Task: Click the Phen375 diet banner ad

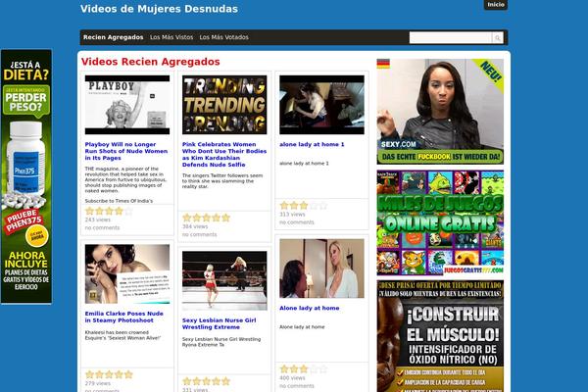Action: point(26,176)
